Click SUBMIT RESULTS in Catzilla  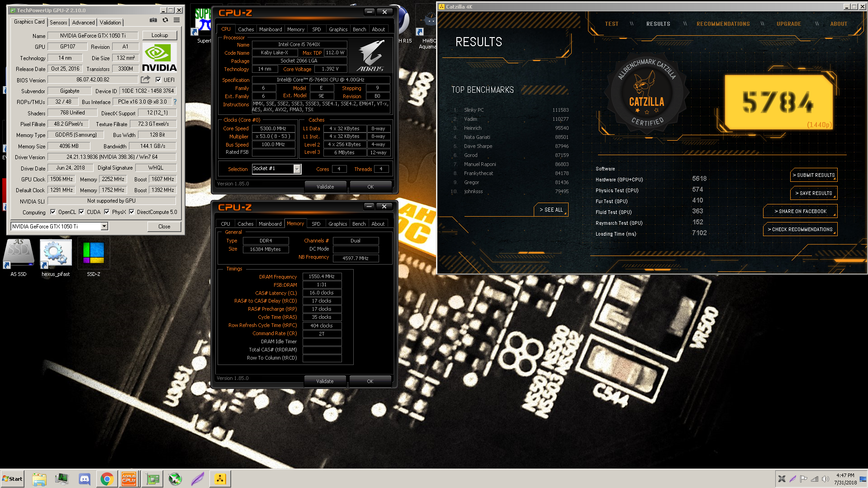click(x=814, y=175)
